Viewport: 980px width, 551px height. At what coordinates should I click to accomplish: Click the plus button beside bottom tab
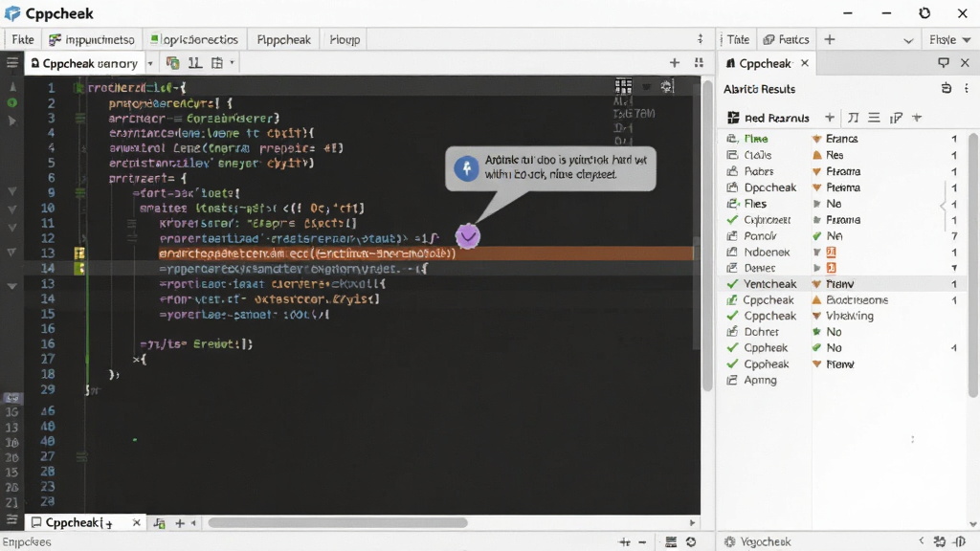[x=180, y=523]
